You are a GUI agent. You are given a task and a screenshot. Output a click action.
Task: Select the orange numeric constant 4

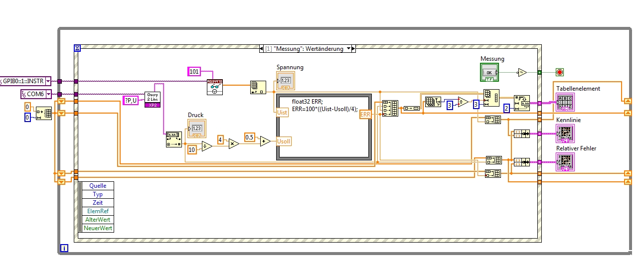[220, 140]
